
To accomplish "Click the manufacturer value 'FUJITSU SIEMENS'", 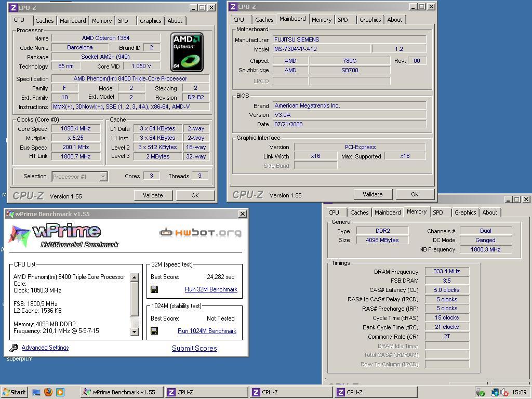I will click(350, 39).
